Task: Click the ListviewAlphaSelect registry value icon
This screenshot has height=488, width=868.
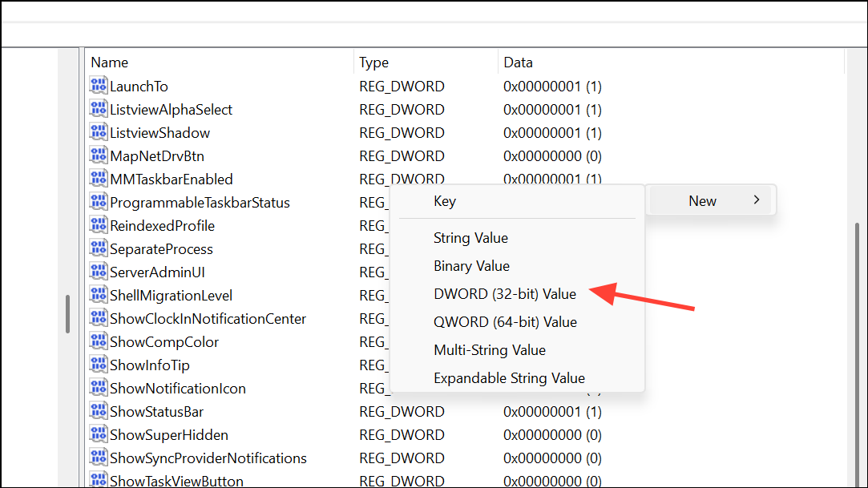Action: click(99, 109)
